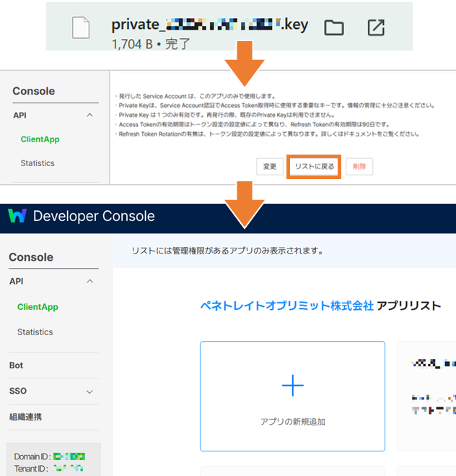Open the Bot menu item

[x=17, y=365]
